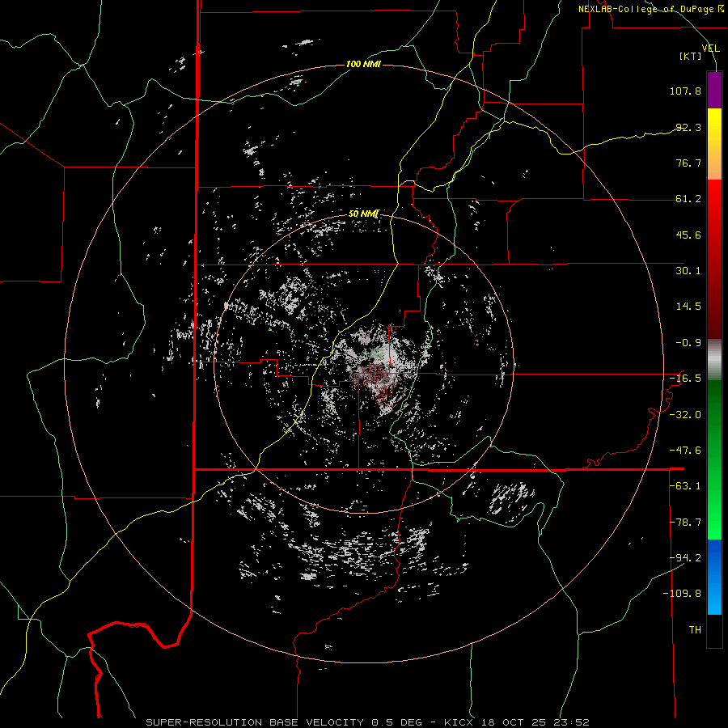Click the purple segment of velocity color bar
The image size is (728, 728).
[714, 90]
